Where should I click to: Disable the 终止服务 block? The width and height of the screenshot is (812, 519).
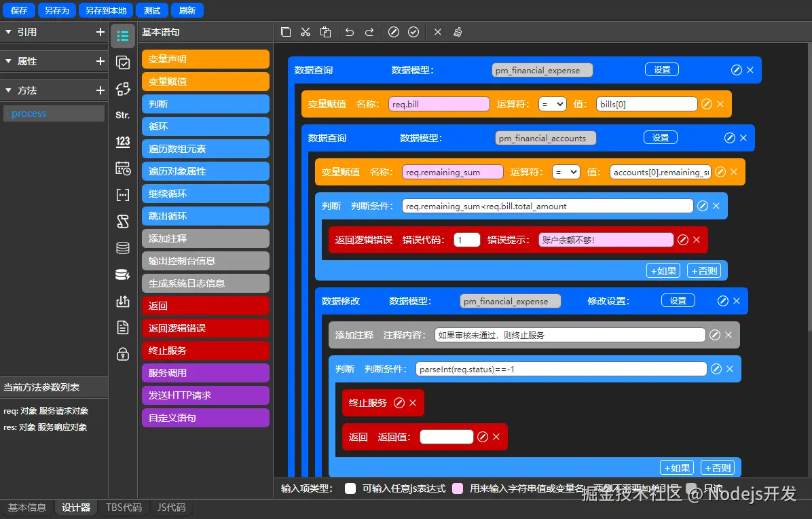coord(399,403)
